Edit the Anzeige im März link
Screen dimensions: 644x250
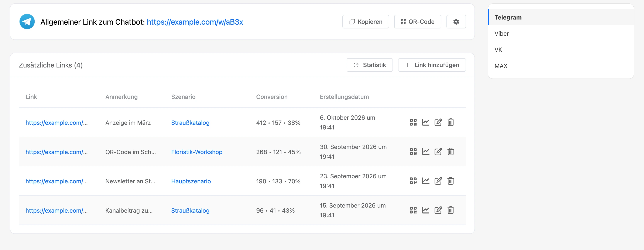pos(438,122)
